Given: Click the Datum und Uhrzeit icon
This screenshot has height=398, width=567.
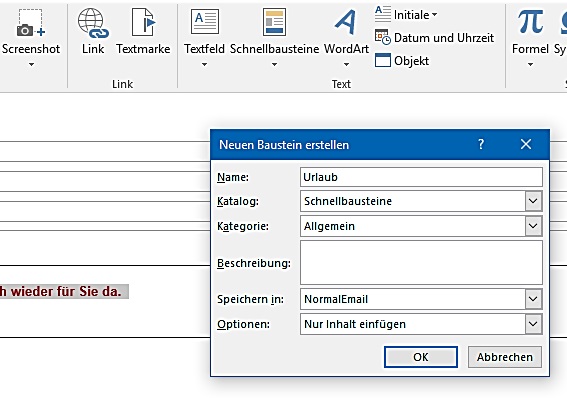Looking at the screenshot, I should [383, 37].
